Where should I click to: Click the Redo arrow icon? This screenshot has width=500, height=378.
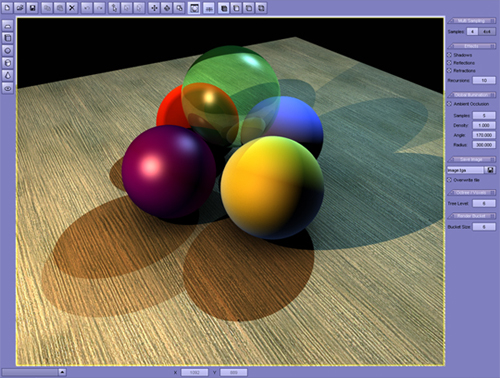click(99, 8)
